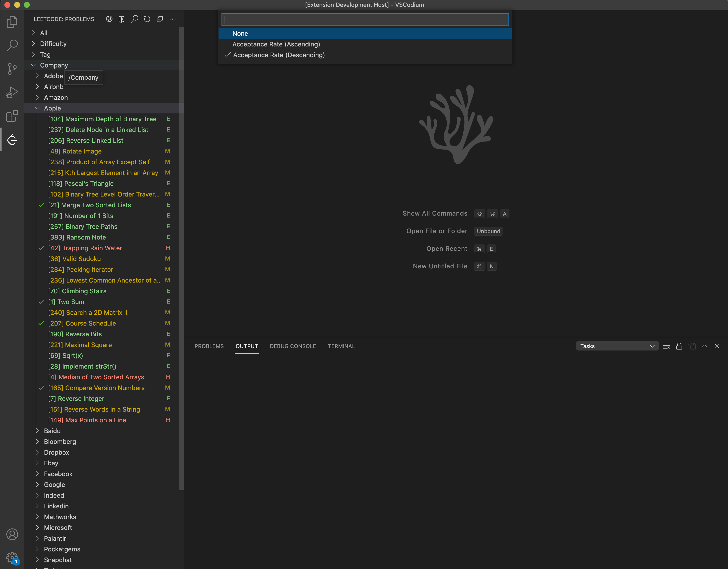Switch to the PROBLEMS tab
Screen dimensions: 728x569
click(209, 346)
